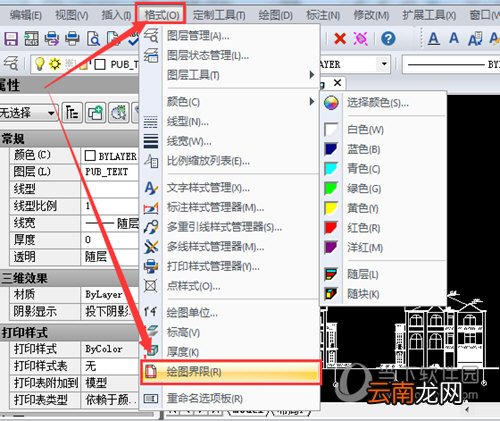Click the red X delete icon
The width and height of the screenshot is (500, 421).
coord(340,39)
